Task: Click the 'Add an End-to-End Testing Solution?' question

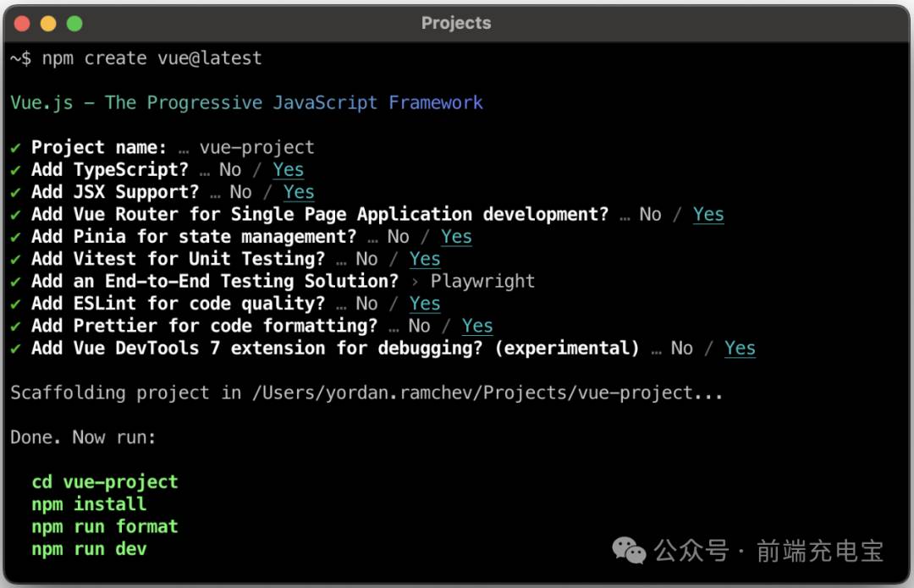Action: (x=215, y=282)
